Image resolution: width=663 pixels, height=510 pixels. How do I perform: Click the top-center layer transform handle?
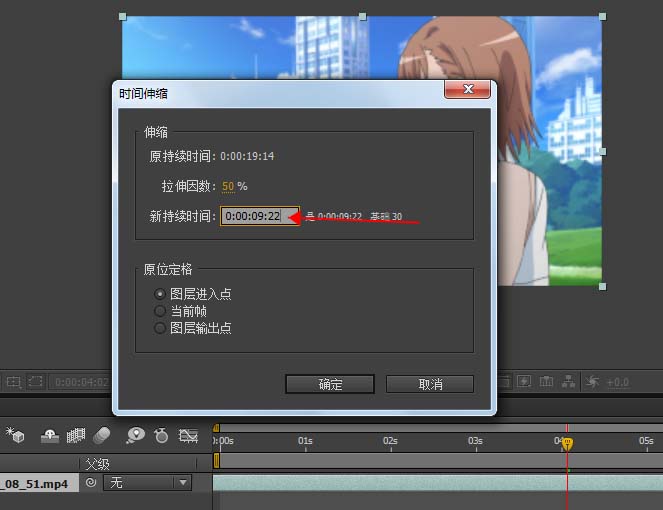(x=362, y=17)
